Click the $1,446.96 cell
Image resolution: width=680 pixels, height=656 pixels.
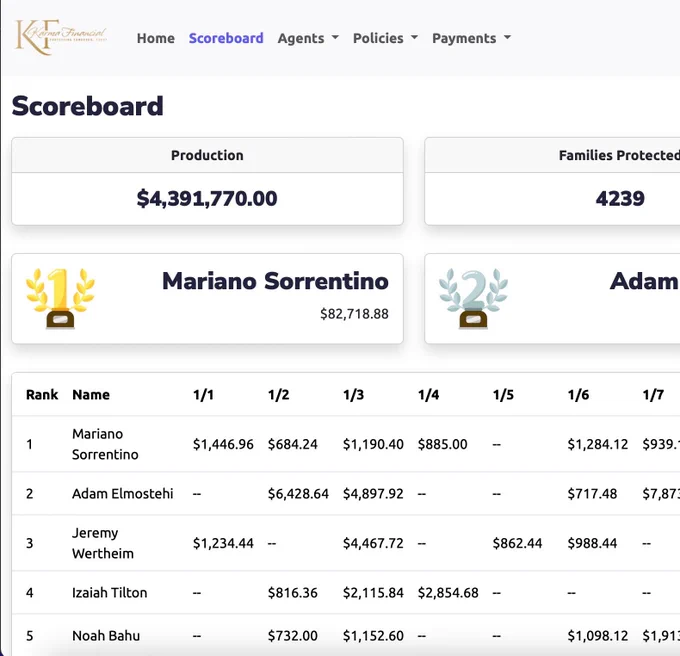pos(223,444)
